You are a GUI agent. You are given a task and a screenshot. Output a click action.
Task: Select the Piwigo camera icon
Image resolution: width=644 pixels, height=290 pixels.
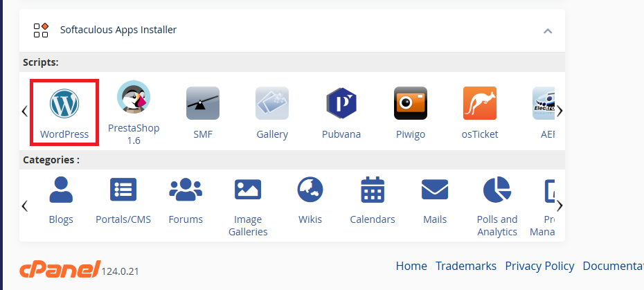411,103
